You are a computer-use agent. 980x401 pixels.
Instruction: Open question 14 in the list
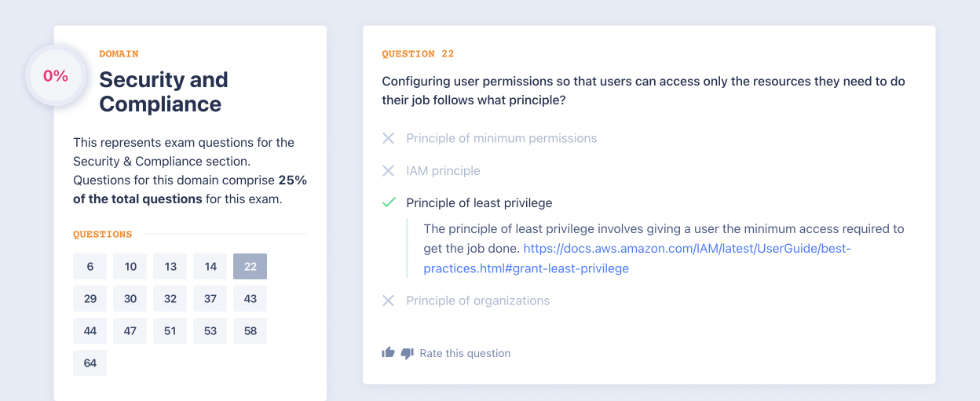point(210,267)
